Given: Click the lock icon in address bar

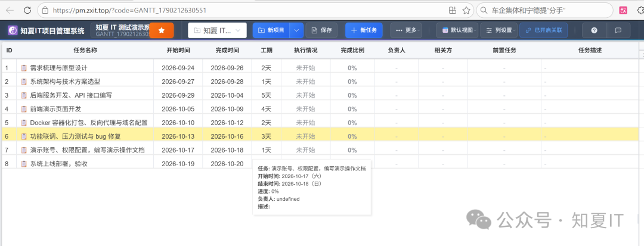Looking at the screenshot, I should coord(45,10).
